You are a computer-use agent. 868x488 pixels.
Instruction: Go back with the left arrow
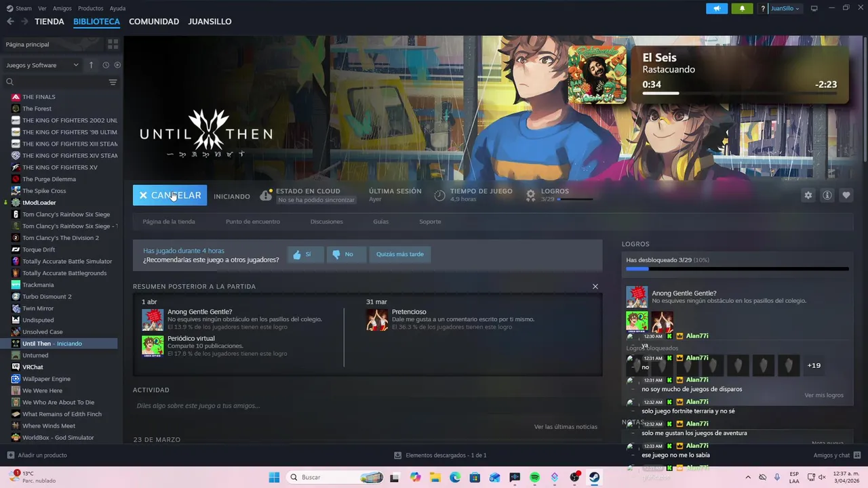pyautogui.click(x=10, y=22)
